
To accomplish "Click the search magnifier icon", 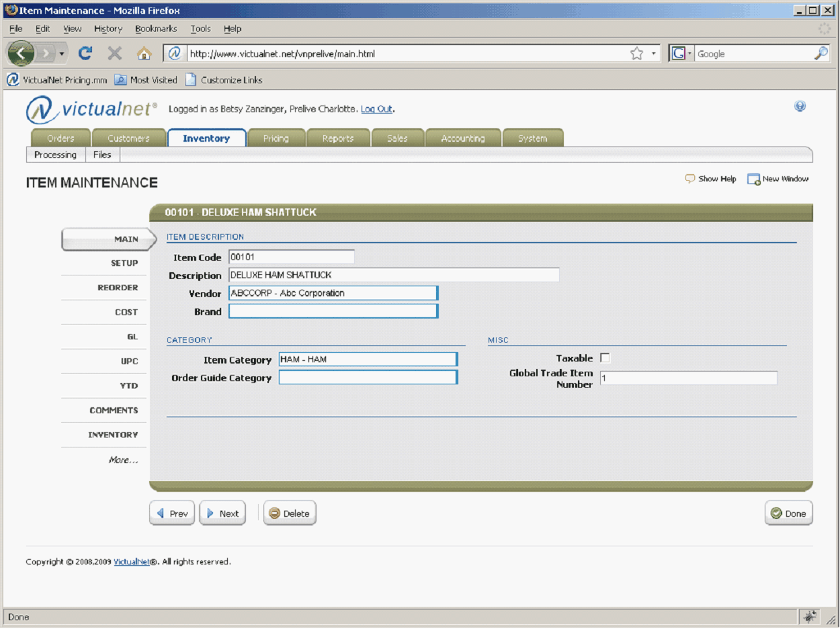I will [821, 54].
